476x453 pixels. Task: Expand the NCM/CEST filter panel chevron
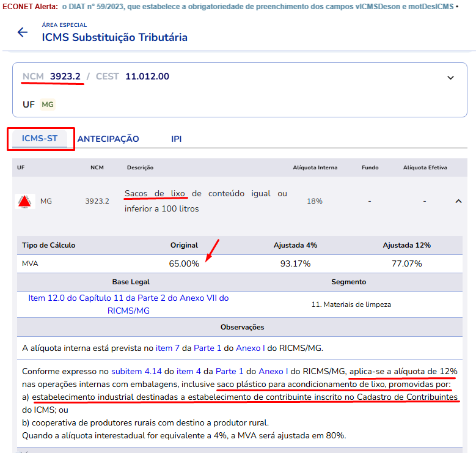tap(450, 78)
